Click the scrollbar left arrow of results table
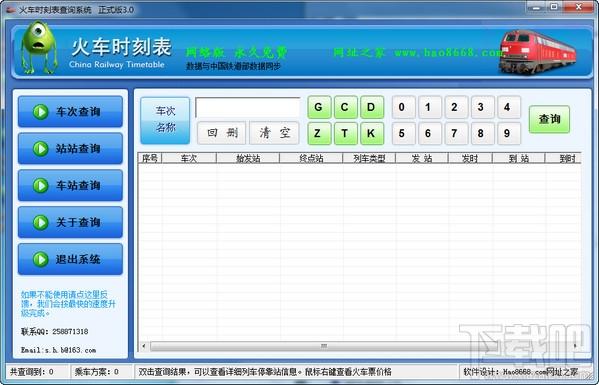599x385 pixels. pos(144,346)
